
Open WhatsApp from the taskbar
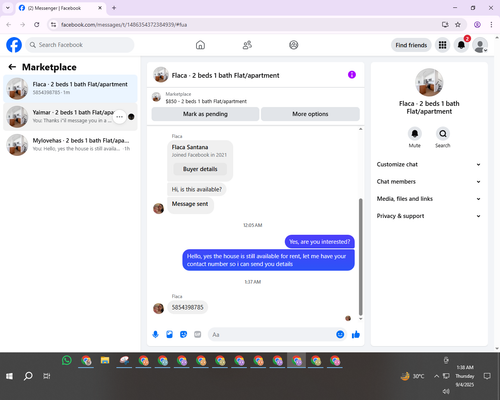click(67, 360)
